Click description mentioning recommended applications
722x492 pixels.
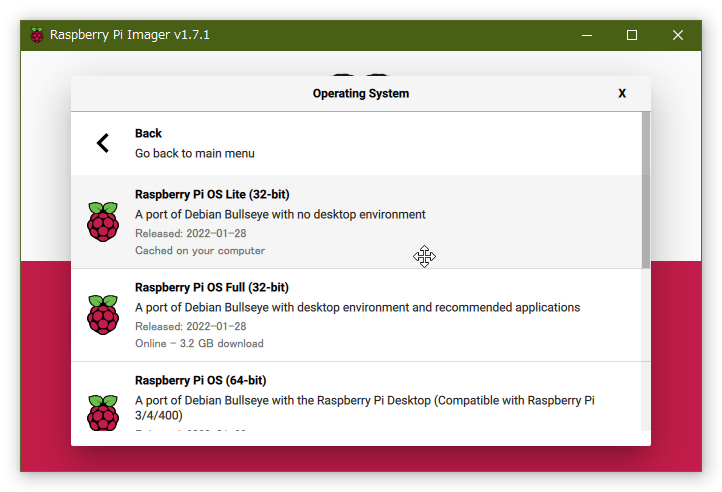[x=357, y=308]
